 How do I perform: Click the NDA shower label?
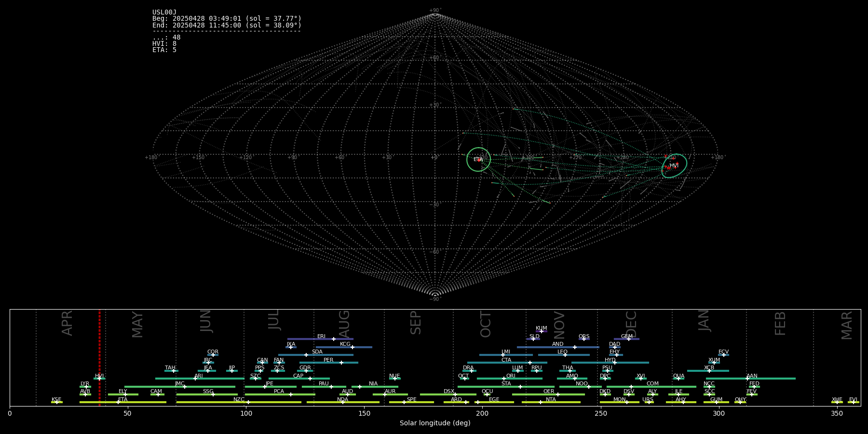pos(343,400)
